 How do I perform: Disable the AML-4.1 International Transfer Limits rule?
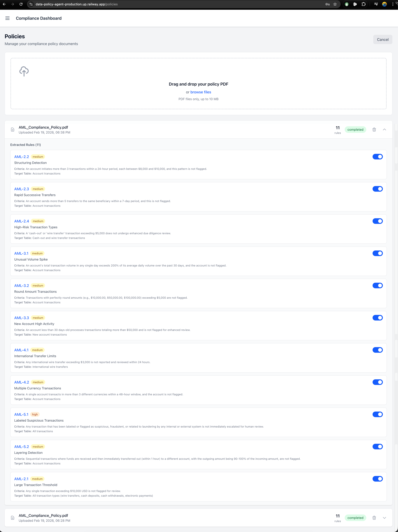pyautogui.click(x=378, y=350)
